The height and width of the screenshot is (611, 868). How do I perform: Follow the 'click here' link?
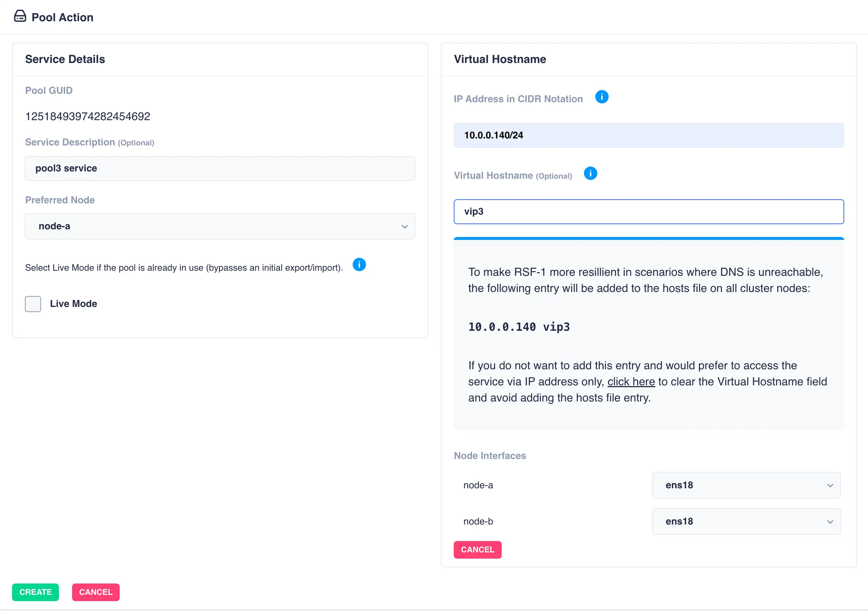click(x=631, y=382)
